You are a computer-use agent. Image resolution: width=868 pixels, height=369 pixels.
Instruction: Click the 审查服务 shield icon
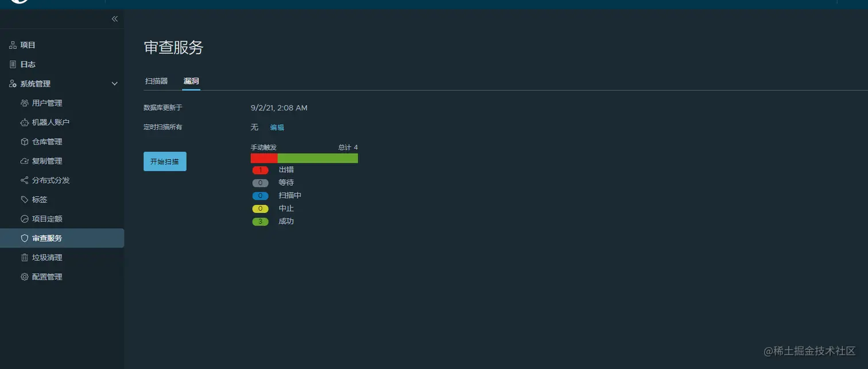click(x=24, y=238)
